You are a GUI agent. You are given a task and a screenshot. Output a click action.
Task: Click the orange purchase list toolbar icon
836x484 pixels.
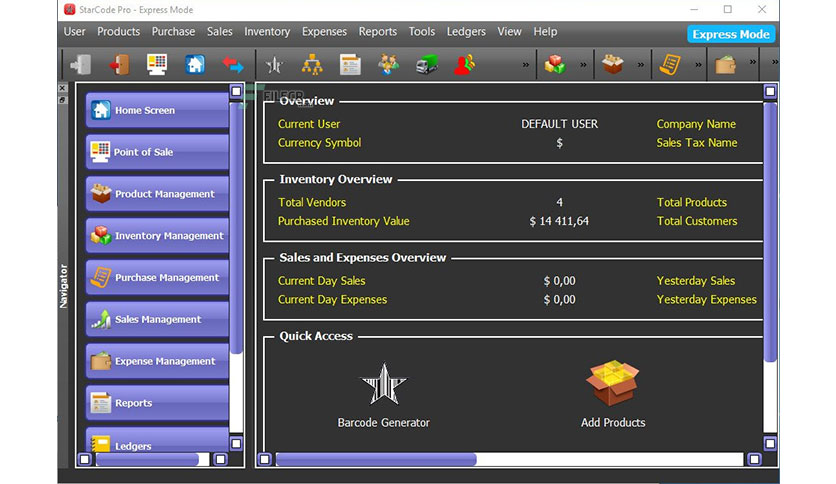tap(670, 64)
